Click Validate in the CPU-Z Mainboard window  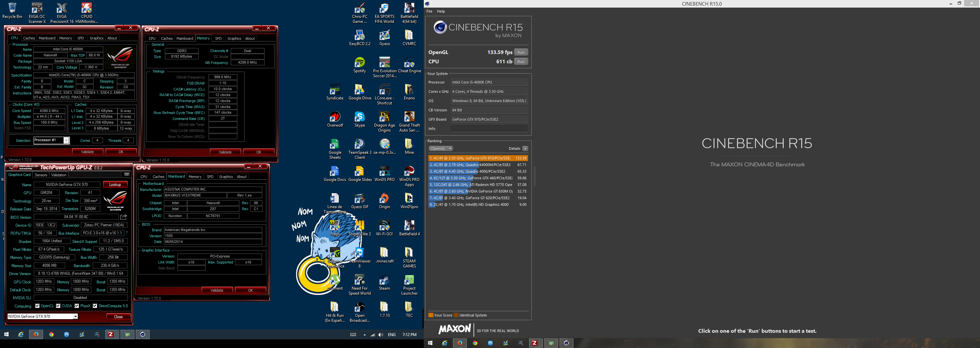point(217,290)
